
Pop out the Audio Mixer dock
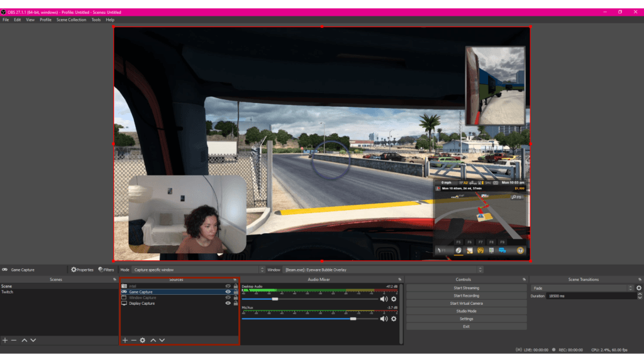click(399, 280)
